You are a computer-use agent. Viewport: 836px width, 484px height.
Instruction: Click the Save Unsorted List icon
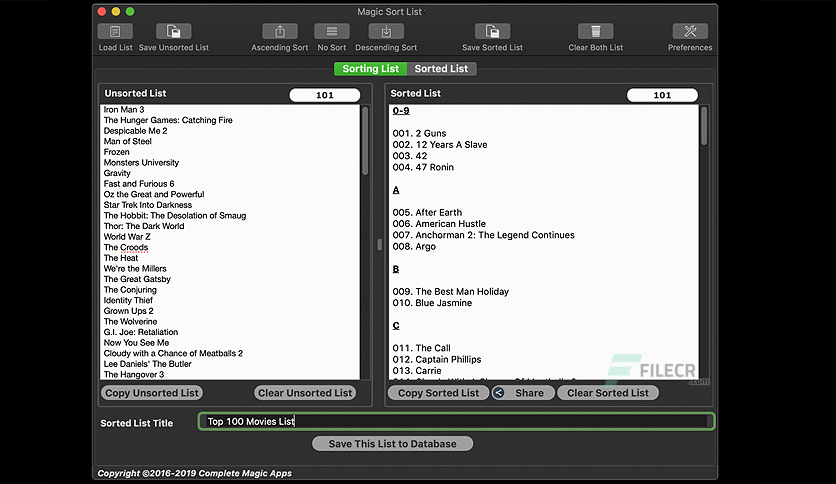click(x=173, y=31)
